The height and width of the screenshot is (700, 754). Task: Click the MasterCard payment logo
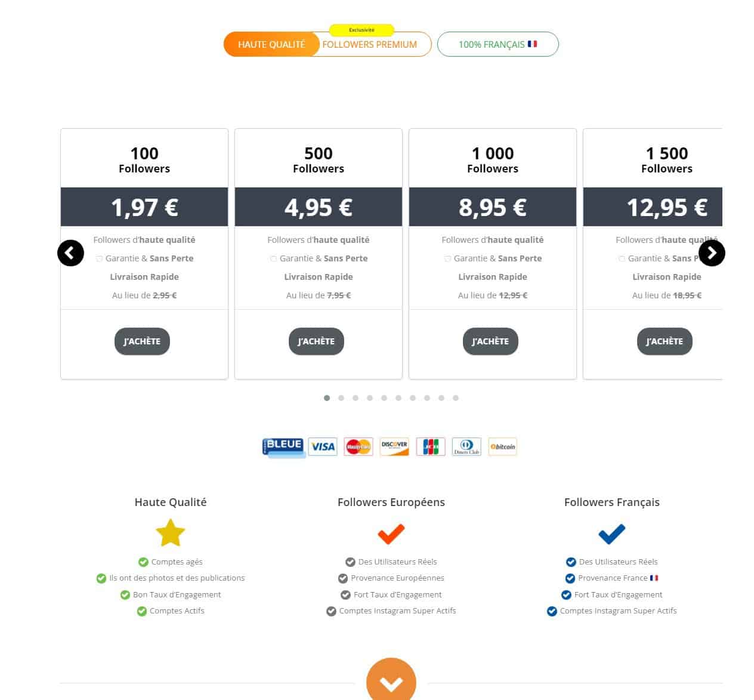(x=359, y=446)
